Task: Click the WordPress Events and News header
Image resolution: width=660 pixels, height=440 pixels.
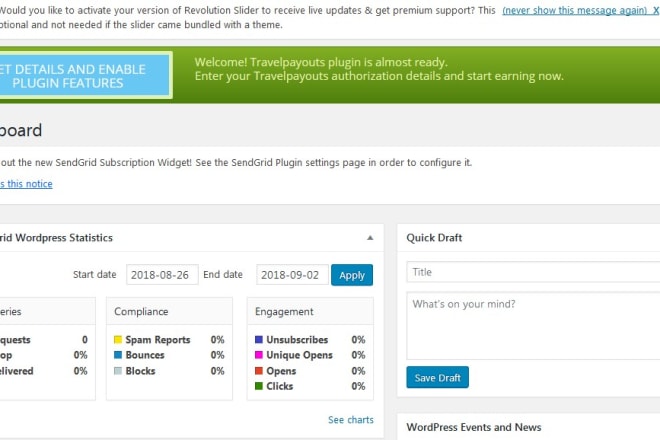Action: [x=474, y=427]
